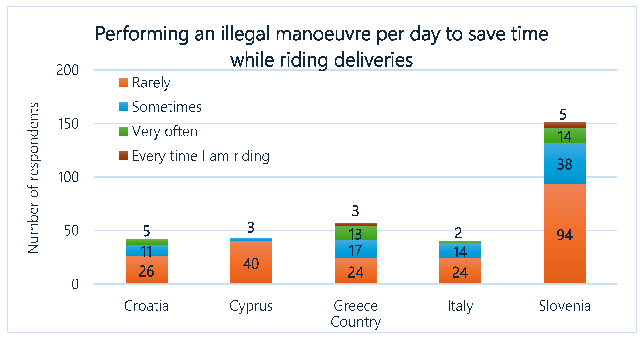Click the Slovenia category axis label
The image size is (644, 340).
tap(565, 306)
